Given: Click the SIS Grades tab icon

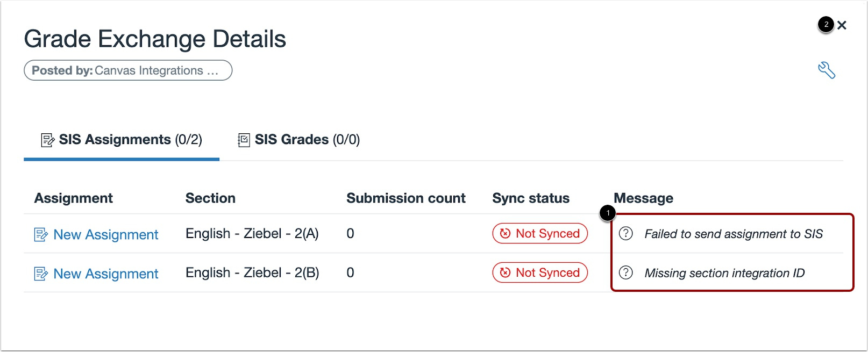Looking at the screenshot, I should point(243,139).
